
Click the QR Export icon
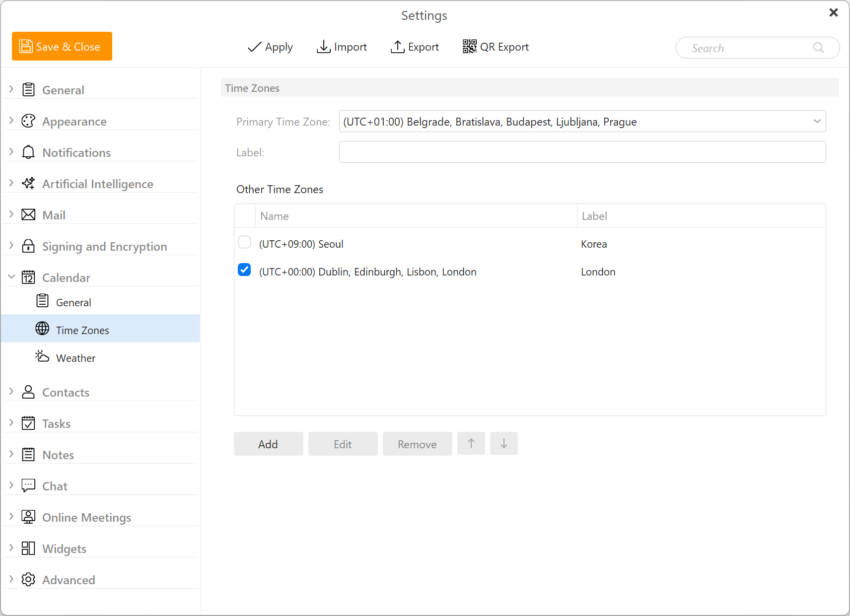tap(469, 47)
